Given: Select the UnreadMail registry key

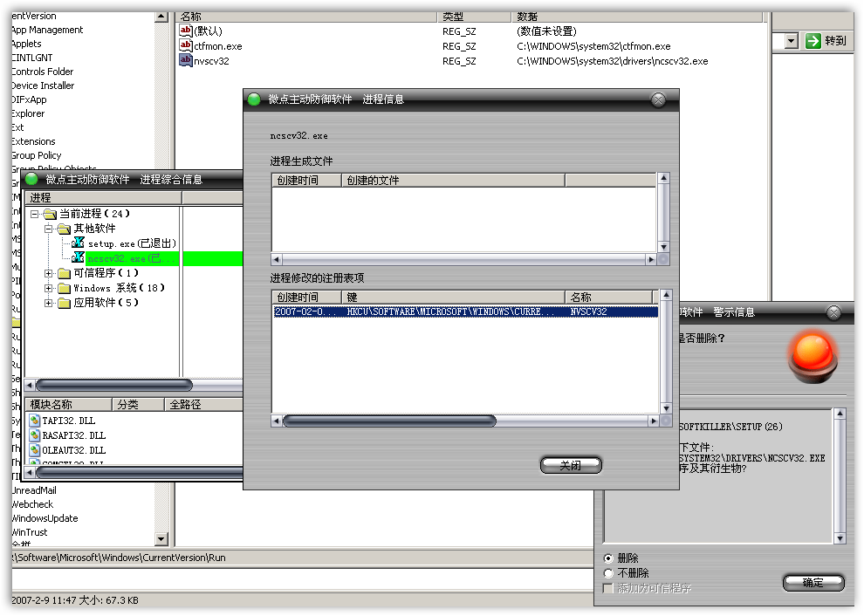Looking at the screenshot, I should (x=34, y=490).
